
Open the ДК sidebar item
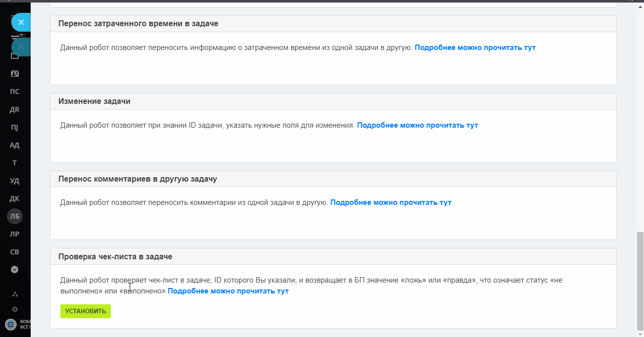point(15,198)
